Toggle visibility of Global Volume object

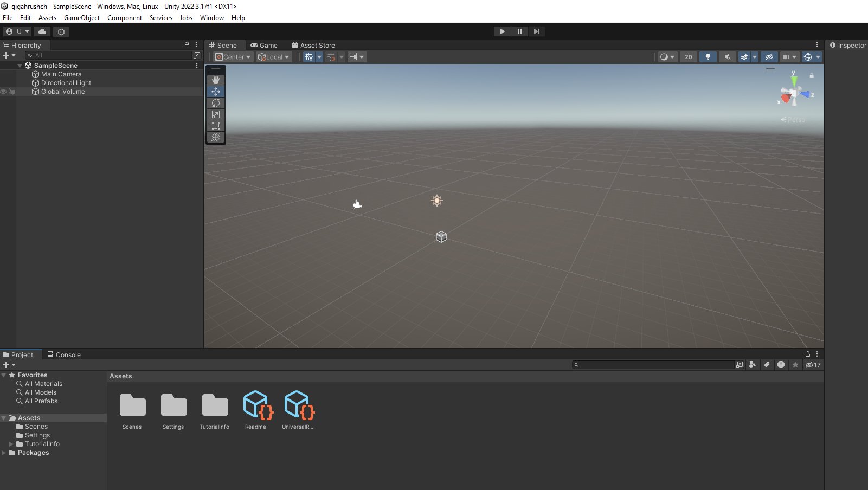pyautogui.click(x=4, y=92)
